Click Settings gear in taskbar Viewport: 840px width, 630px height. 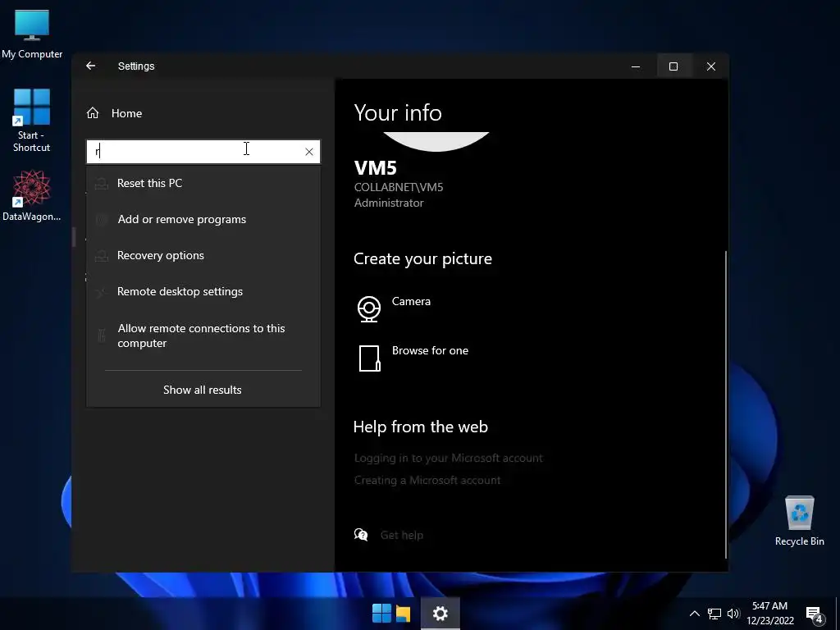click(441, 614)
